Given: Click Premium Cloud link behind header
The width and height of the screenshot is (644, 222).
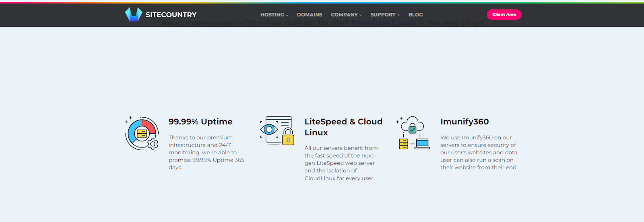Looking at the screenshot, I should point(383,23).
